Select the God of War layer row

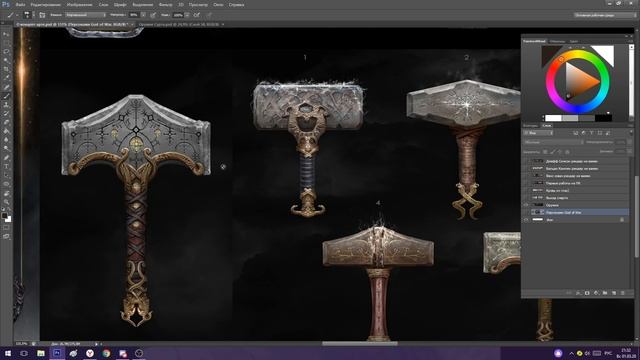point(576,212)
